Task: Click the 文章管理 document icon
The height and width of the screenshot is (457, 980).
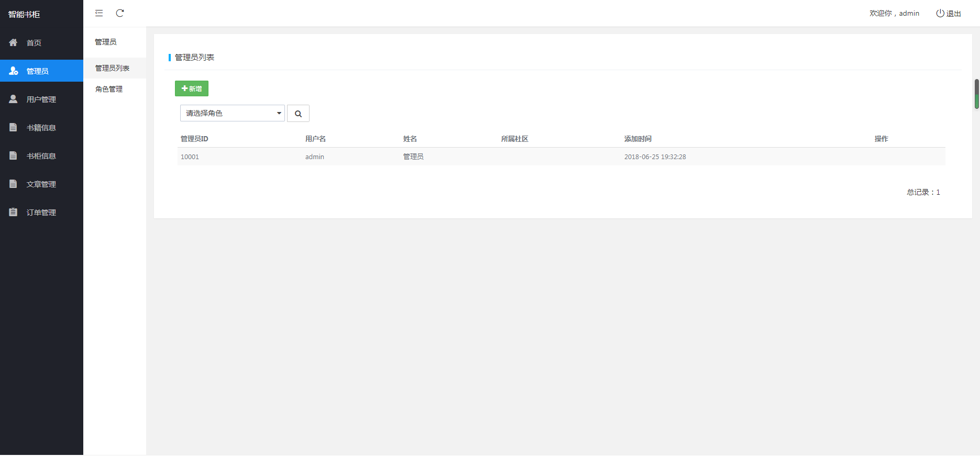Action: pyautogui.click(x=13, y=184)
